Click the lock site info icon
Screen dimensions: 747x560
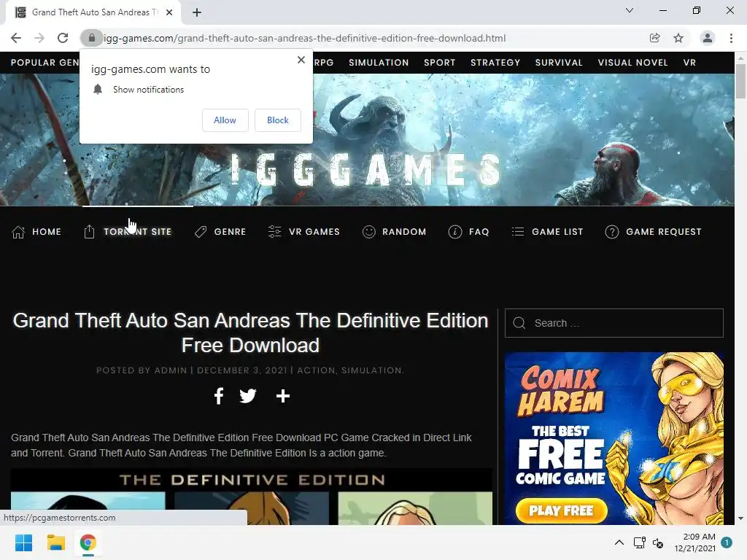click(x=91, y=38)
